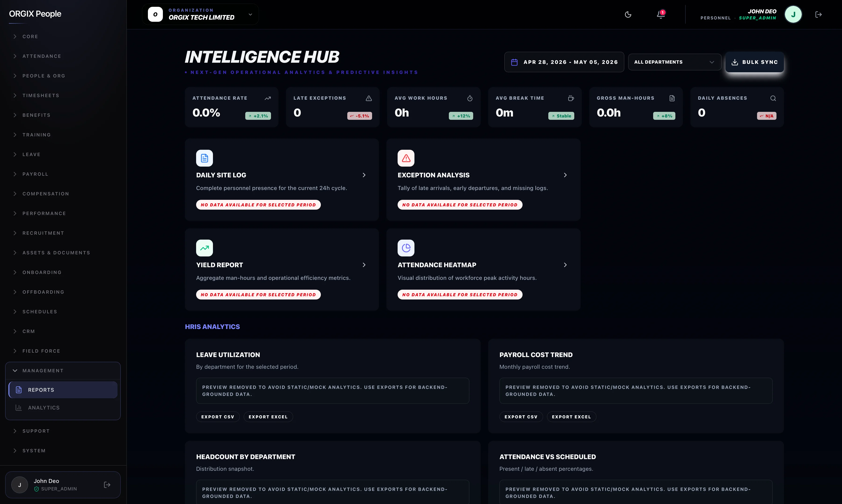The height and width of the screenshot is (504, 842).
Task: Click Attendance Rate trend icon
Action: point(268,98)
